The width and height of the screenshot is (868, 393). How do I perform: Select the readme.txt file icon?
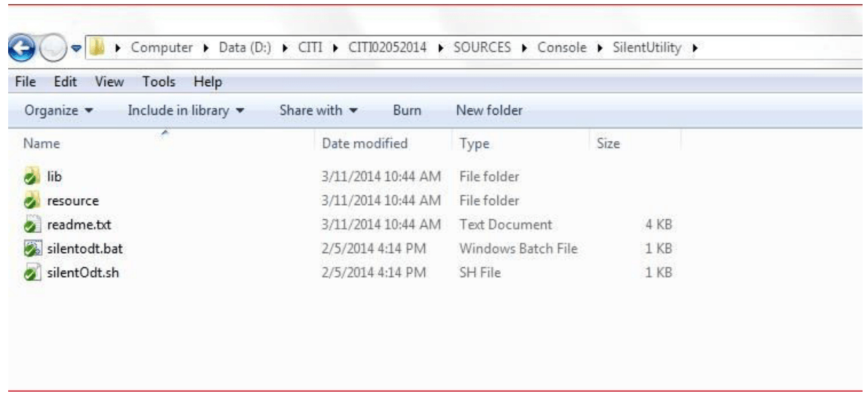pos(31,225)
